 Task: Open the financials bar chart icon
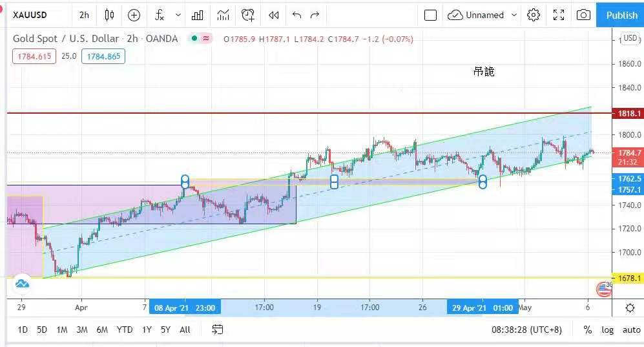click(x=198, y=15)
